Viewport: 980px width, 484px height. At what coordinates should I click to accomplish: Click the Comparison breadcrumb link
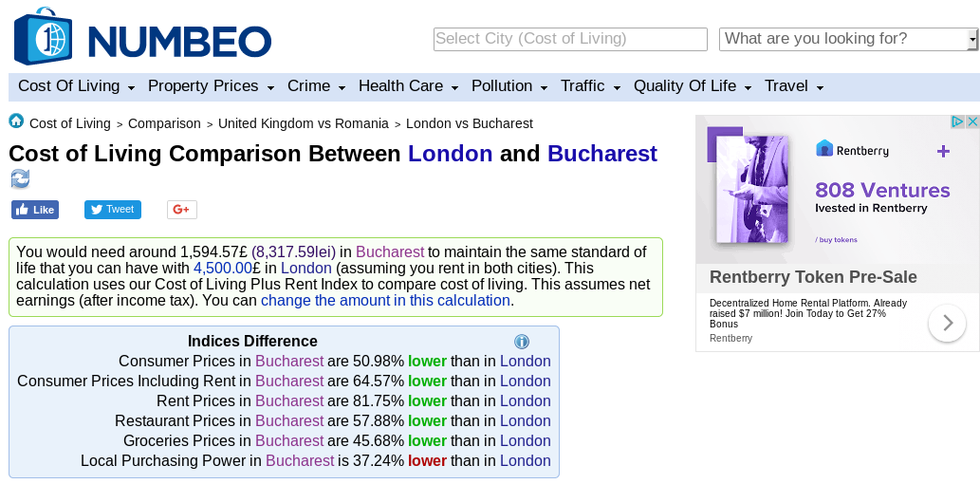[164, 123]
